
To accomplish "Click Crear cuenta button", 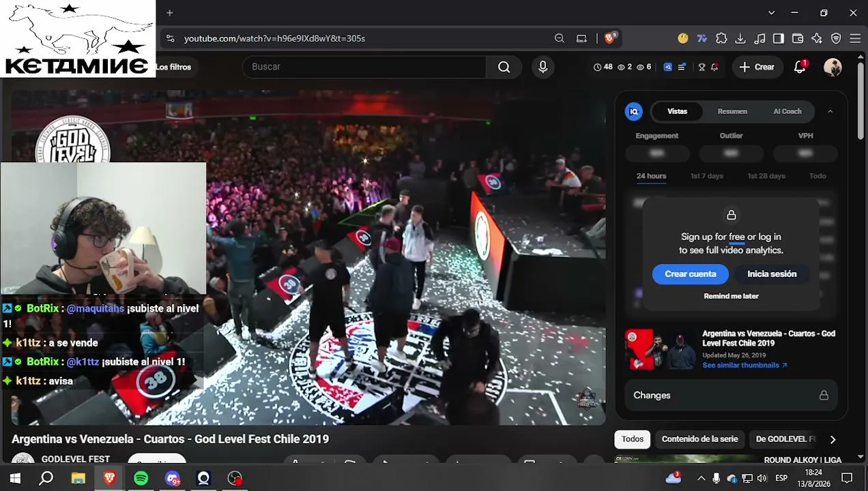I will coord(691,274).
